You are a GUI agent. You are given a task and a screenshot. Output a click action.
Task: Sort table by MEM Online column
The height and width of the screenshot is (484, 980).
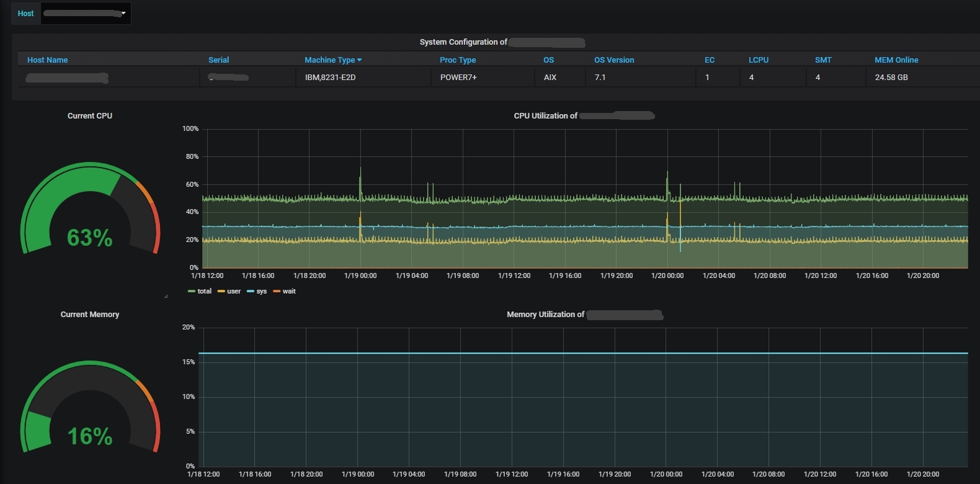click(896, 60)
